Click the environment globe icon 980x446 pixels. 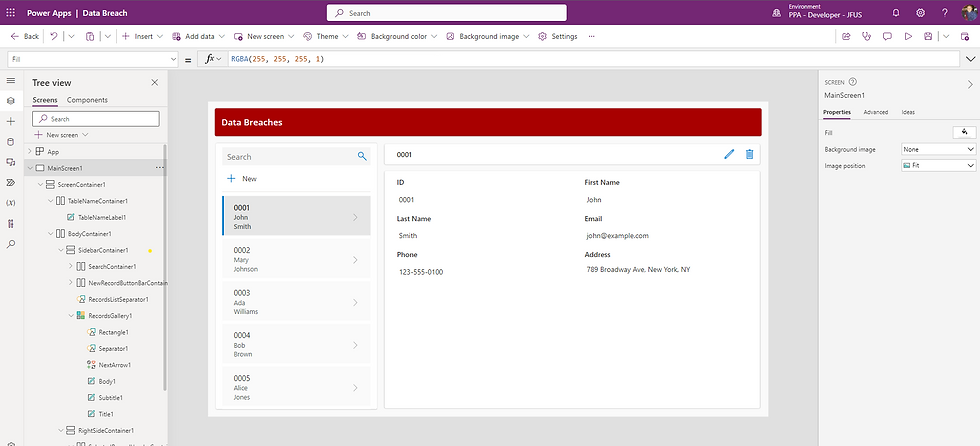click(777, 12)
